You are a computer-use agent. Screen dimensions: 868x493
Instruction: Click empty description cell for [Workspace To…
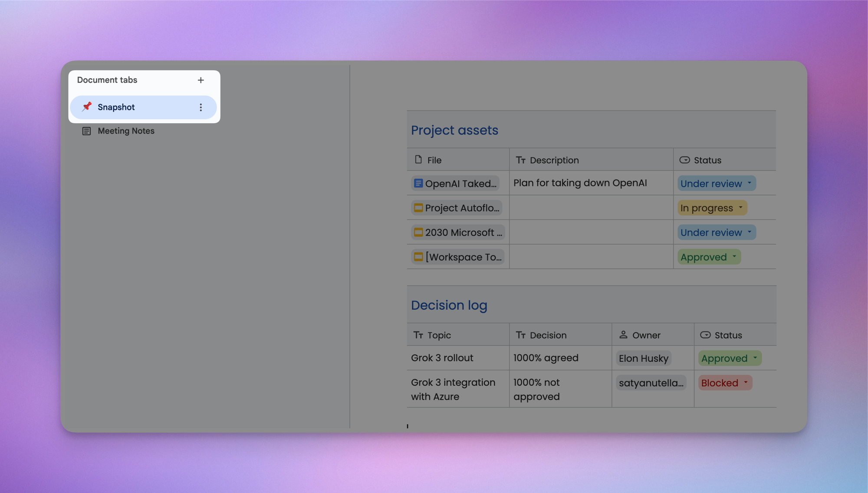[x=591, y=257]
